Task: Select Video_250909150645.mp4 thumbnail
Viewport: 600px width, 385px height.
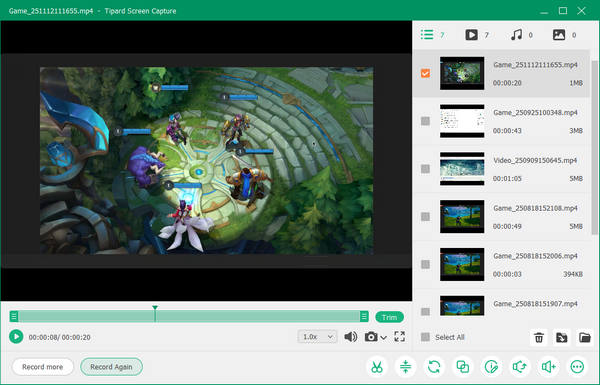Action: [462, 169]
